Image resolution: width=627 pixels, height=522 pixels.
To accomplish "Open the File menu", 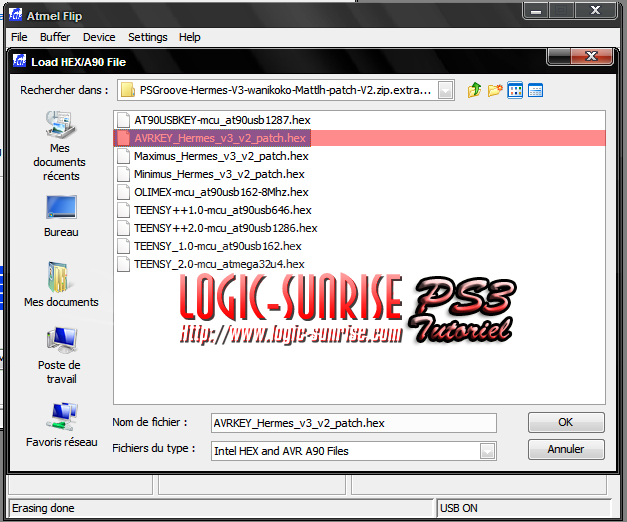I will 19,37.
